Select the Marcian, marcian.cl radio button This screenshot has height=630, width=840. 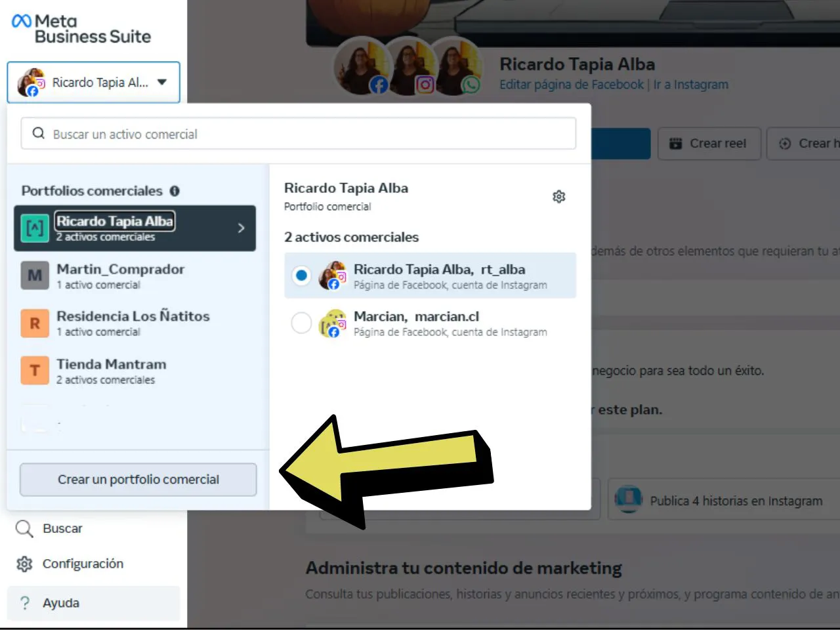[301, 323]
